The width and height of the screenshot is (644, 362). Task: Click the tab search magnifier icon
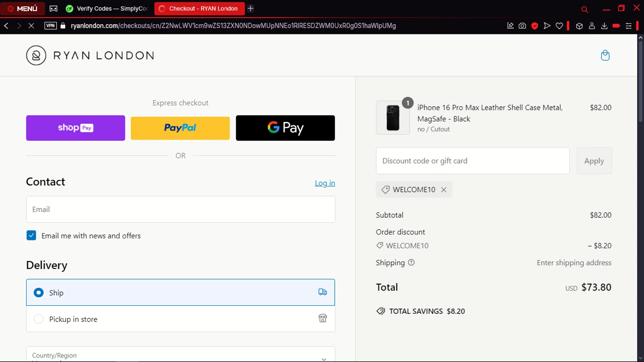[584, 9]
